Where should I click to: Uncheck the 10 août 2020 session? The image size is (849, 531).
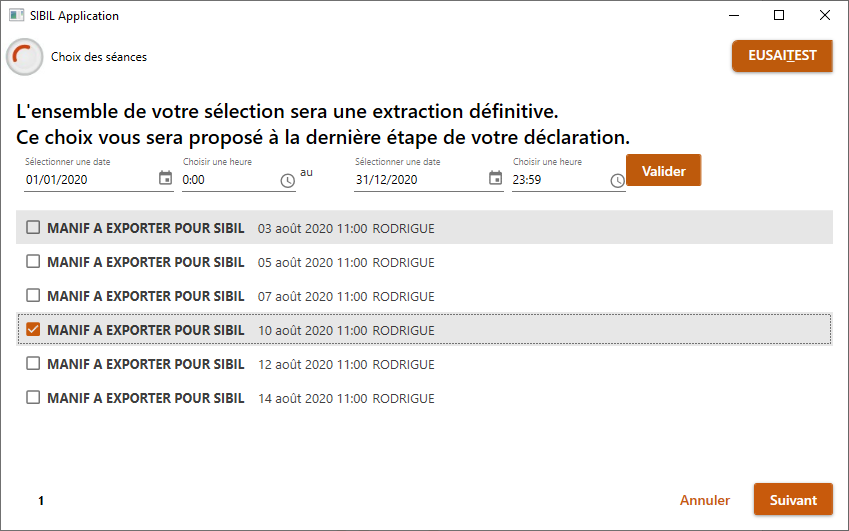pos(33,329)
